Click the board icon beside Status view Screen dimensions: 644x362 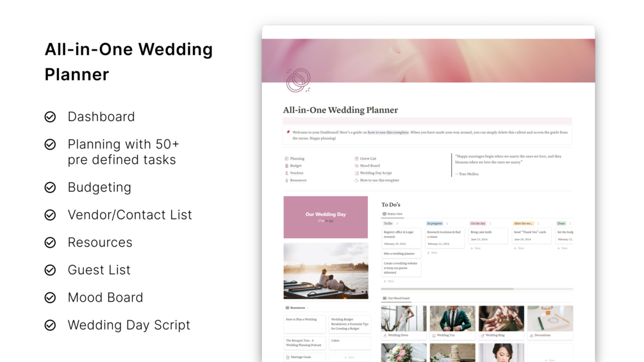click(384, 214)
